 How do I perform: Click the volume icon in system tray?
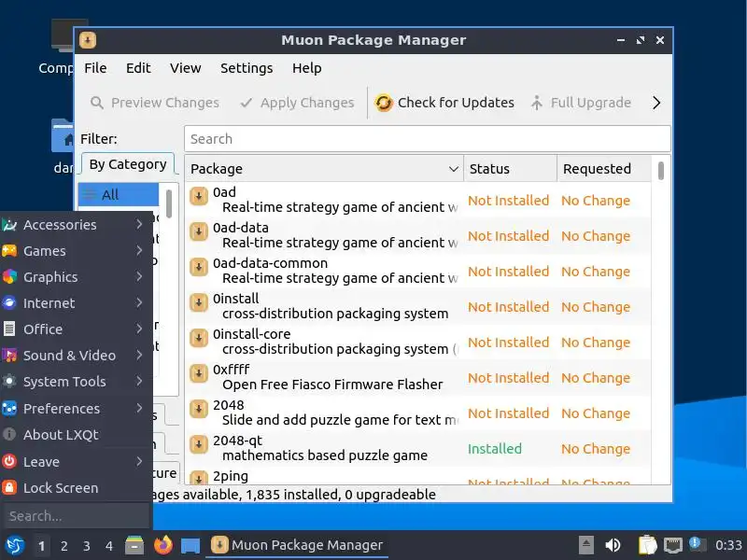coord(613,545)
